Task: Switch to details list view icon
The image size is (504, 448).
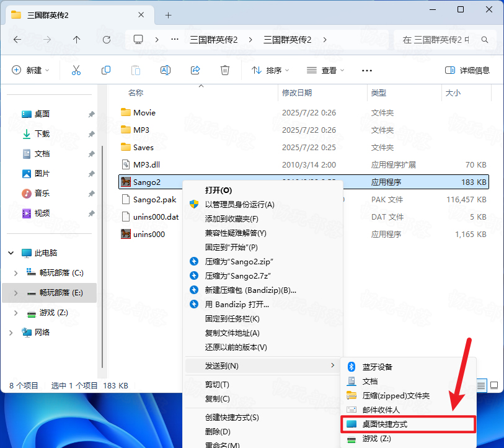Action: pyautogui.click(x=481, y=385)
